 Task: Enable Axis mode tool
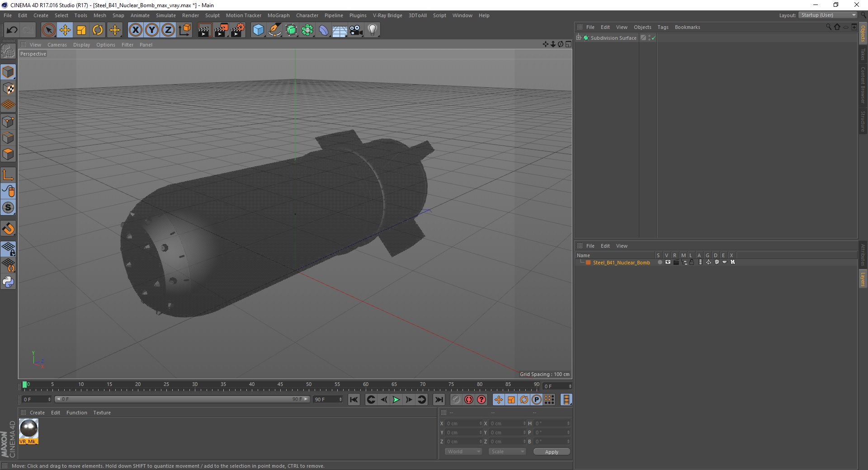8,175
